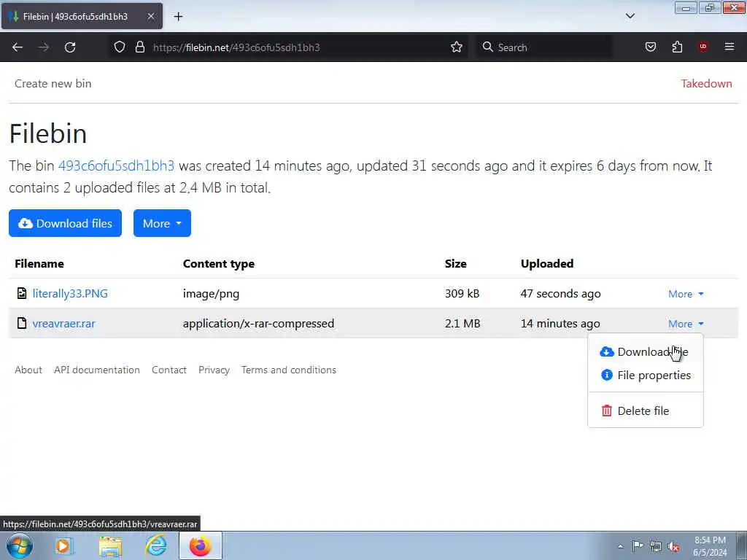Click the Filename column header

[39, 263]
